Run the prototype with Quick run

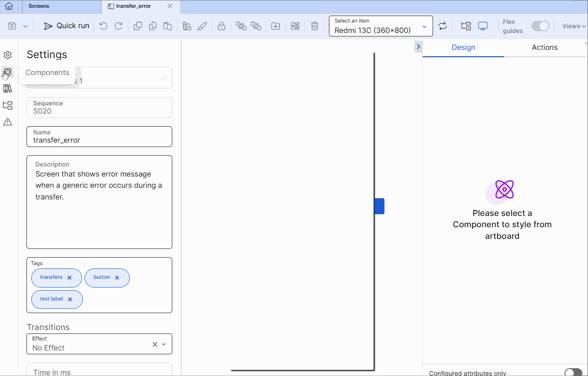coord(66,26)
